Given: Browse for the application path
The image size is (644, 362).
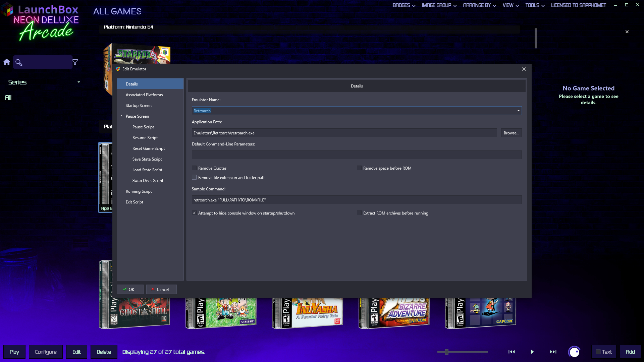Looking at the screenshot, I should point(511,133).
